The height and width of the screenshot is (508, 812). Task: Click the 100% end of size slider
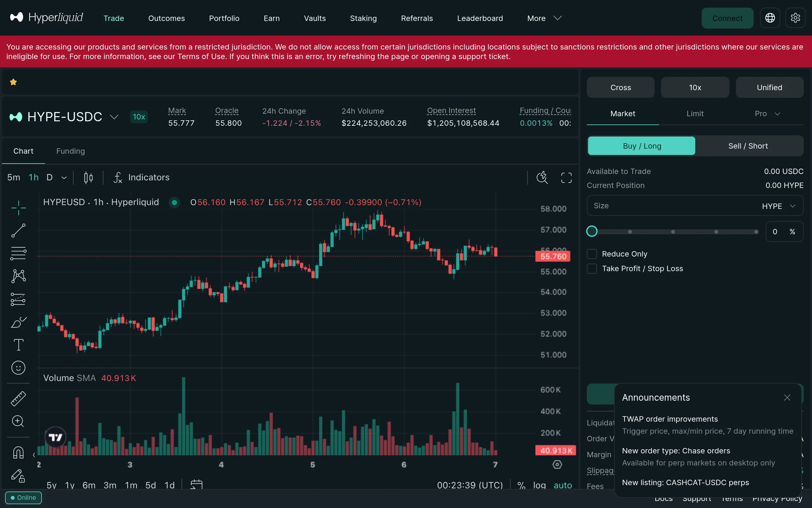(756, 232)
